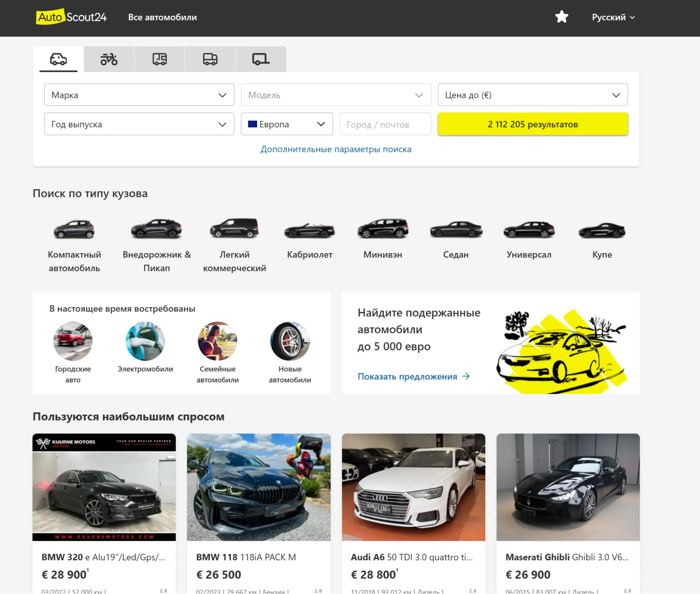Choose Купе body type icon
This screenshot has width=700, height=594.
[x=602, y=230]
